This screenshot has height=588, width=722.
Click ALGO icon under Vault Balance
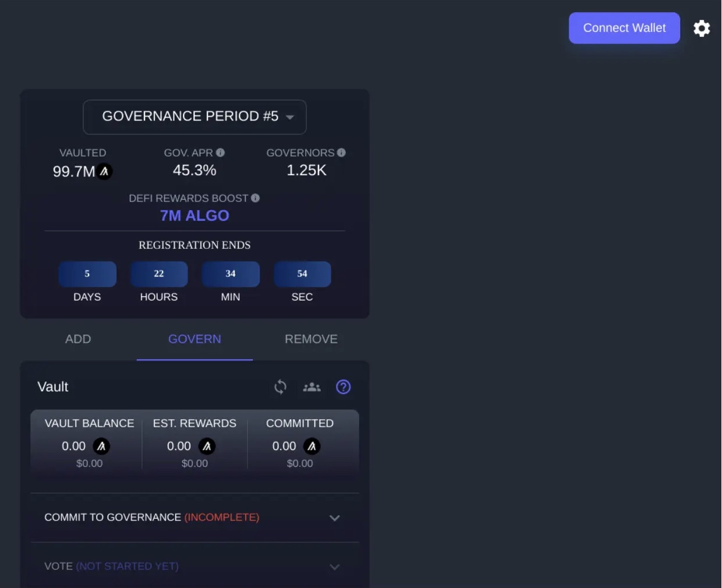(101, 447)
